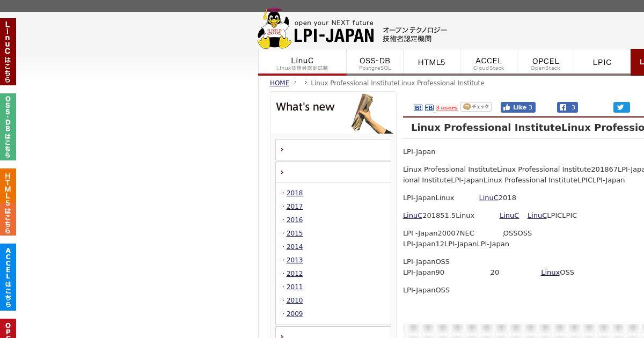Image resolution: width=644 pixels, height=338 pixels.
Task: Click the 'open your NEXT future' tagline
Action: point(334,23)
